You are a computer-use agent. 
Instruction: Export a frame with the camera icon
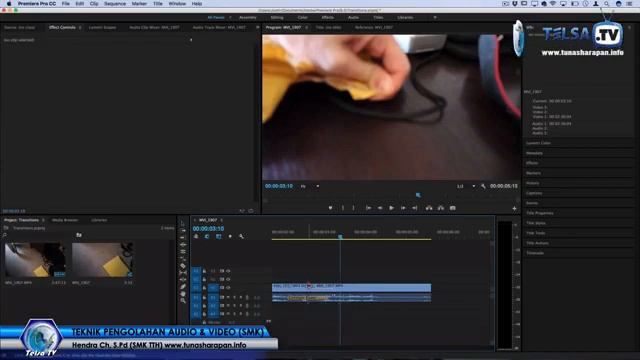coord(453,208)
